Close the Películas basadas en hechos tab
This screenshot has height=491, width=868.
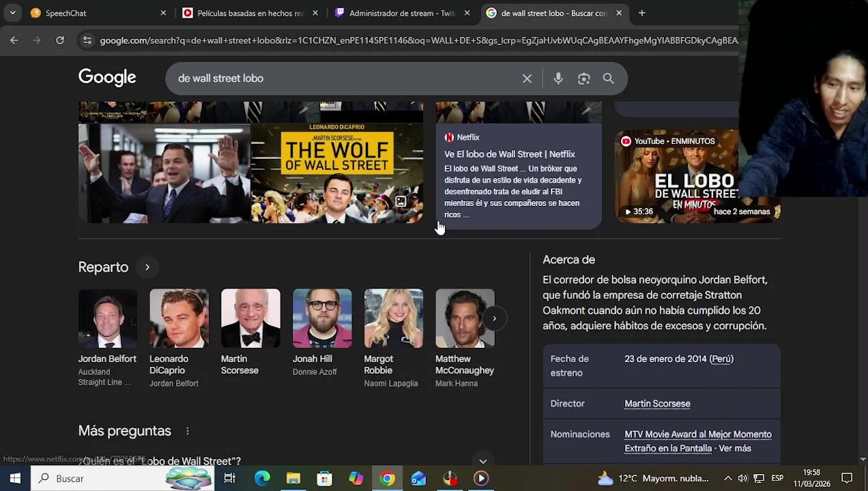[315, 13]
